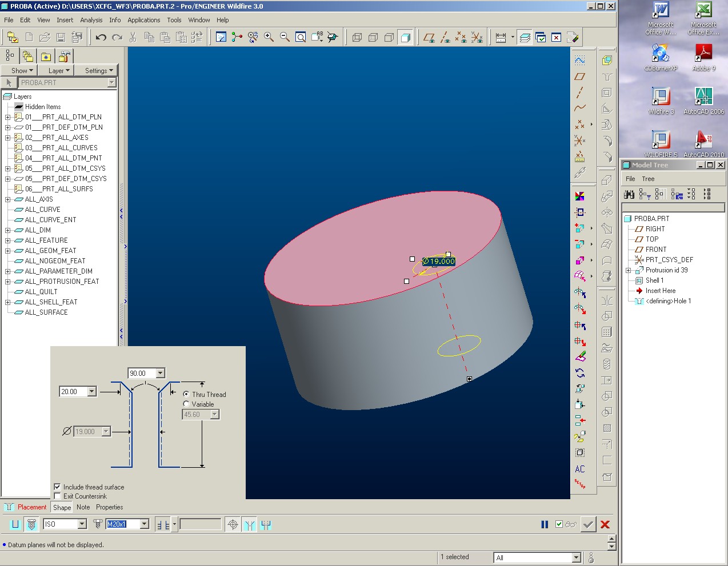Open the ISO thread standard dropdown
The height and width of the screenshot is (566, 728).
click(x=82, y=524)
